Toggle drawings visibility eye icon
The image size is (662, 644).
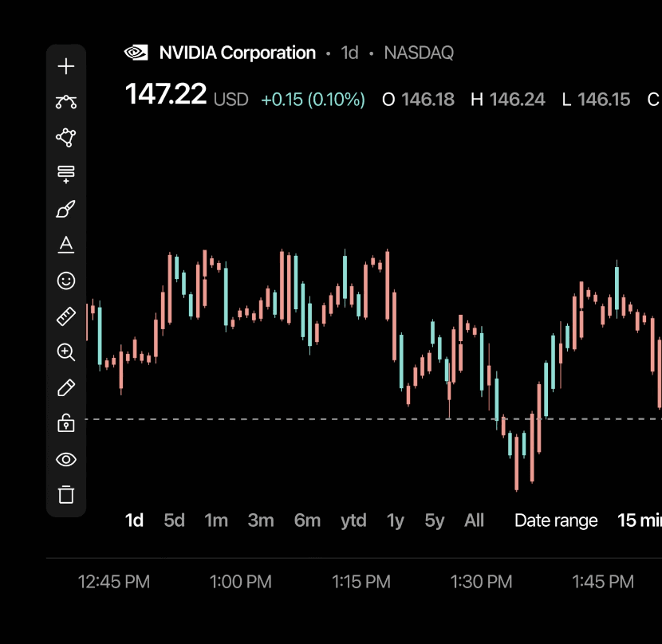[66, 459]
